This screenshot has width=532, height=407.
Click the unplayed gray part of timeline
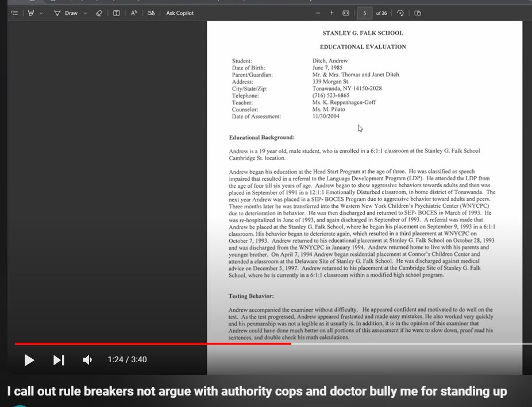[411, 344]
